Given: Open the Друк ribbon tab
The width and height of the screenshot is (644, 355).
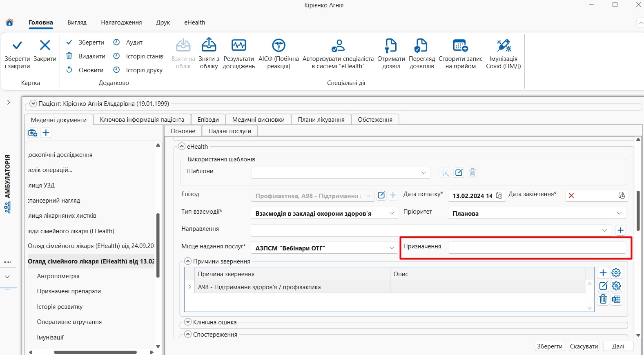Looking at the screenshot, I should coord(163,22).
